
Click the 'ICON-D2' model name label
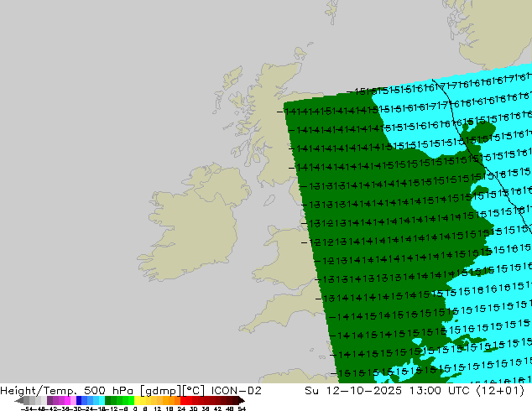[236, 391]
